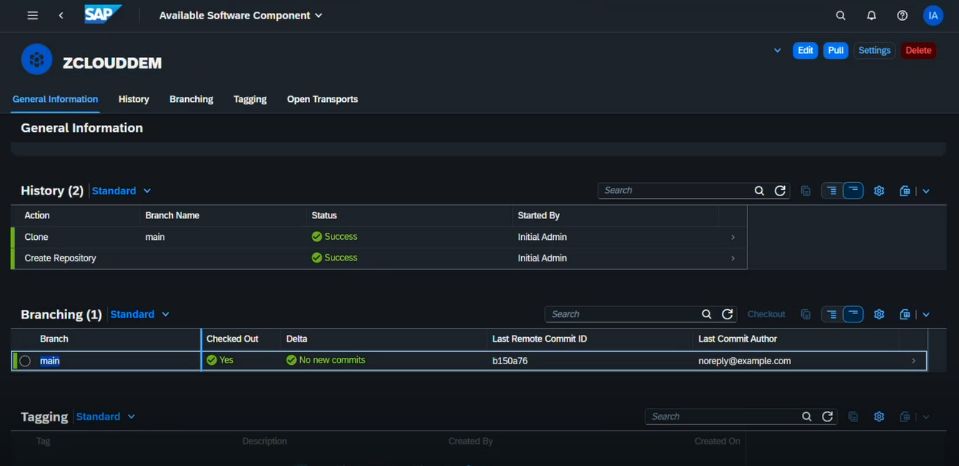959x466 pixels.
Task: Click the Branching search input field
Action: click(x=620, y=314)
